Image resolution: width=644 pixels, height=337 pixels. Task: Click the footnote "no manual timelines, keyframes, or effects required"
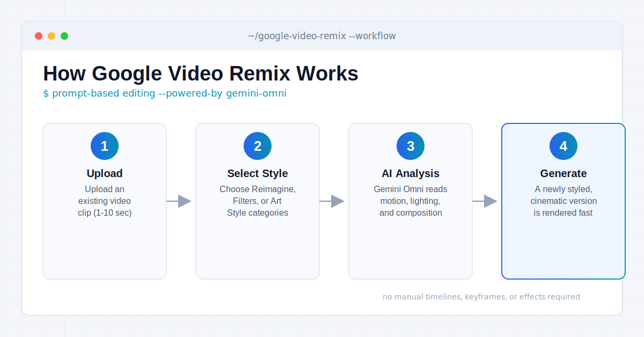481,297
